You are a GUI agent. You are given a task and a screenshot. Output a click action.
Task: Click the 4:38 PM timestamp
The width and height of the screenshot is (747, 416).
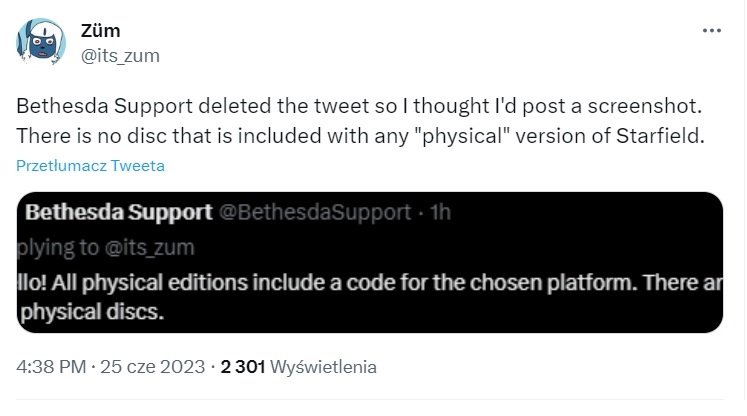click(51, 367)
